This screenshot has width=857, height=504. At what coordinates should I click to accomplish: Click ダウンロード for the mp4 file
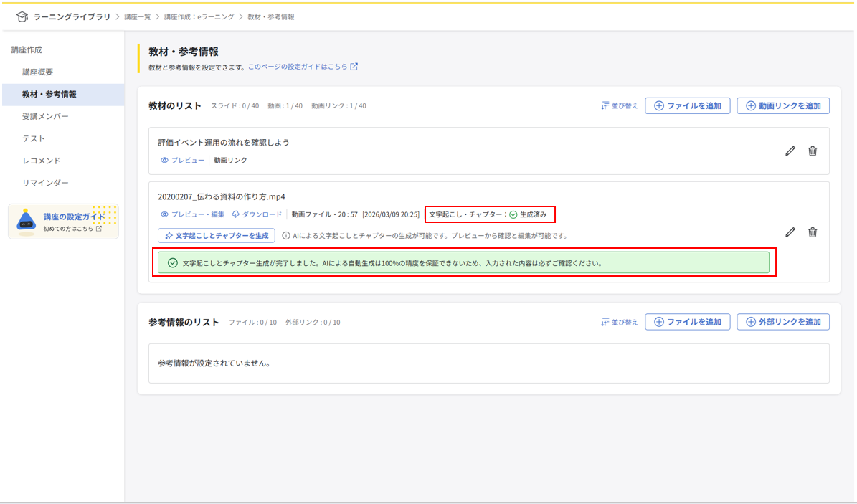(x=257, y=214)
